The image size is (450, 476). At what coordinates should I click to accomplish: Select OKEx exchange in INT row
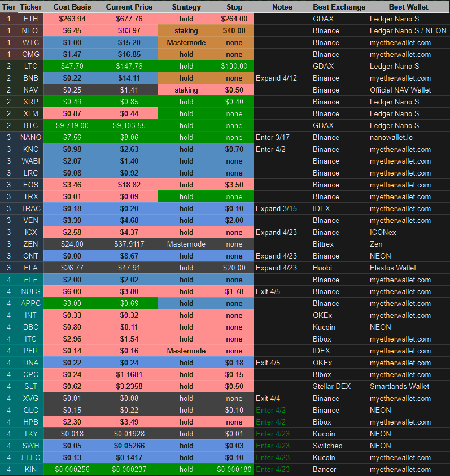click(x=339, y=315)
